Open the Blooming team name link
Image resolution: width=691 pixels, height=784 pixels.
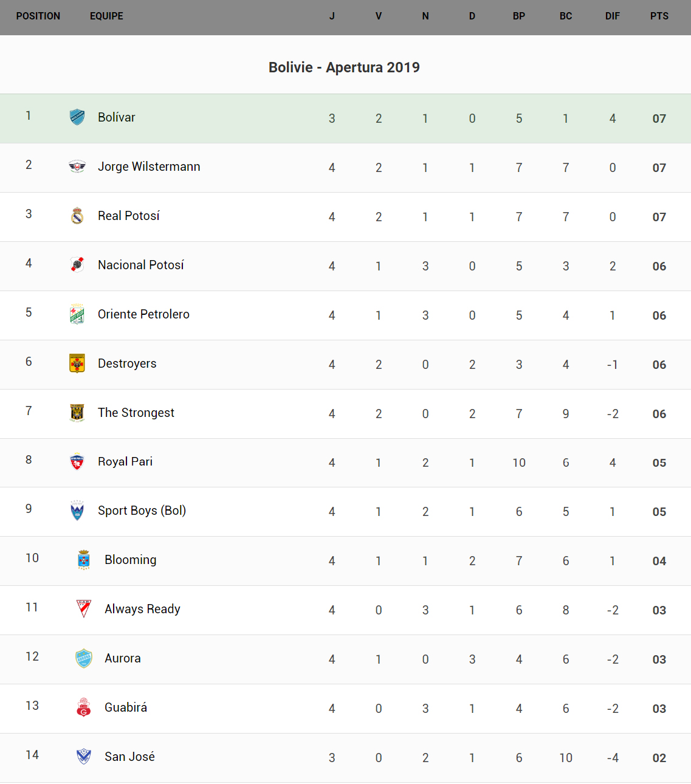(130, 560)
